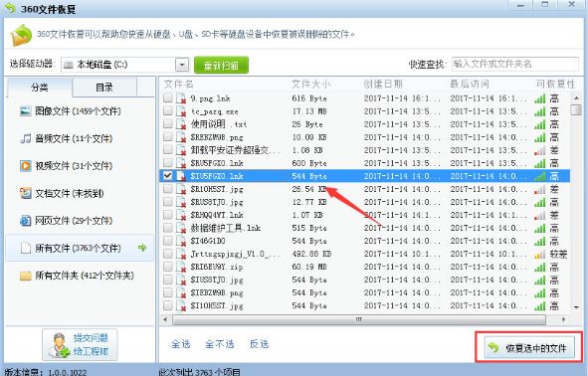The height and width of the screenshot is (376, 588).
Task: Click the green 重新扫描 button
Action: point(221,66)
